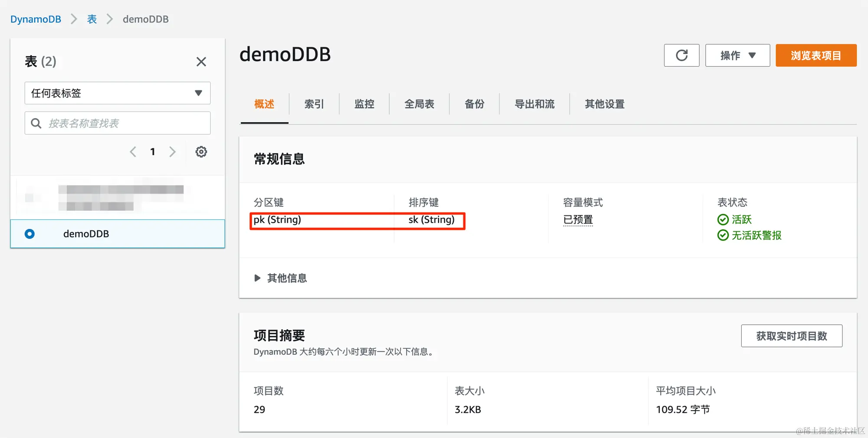
Task: Open the 表 breadcrumb link
Action: click(x=92, y=19)
